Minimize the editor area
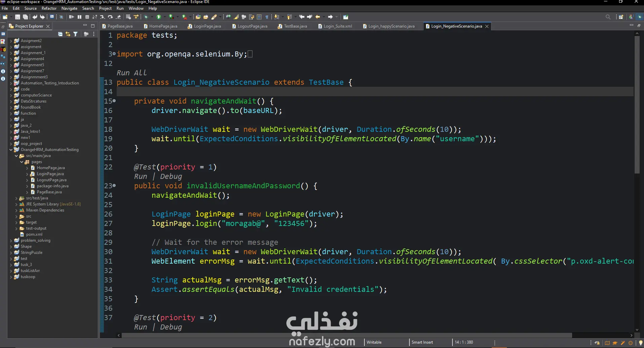This screenshot has width=644, height=348. [631, 26]
